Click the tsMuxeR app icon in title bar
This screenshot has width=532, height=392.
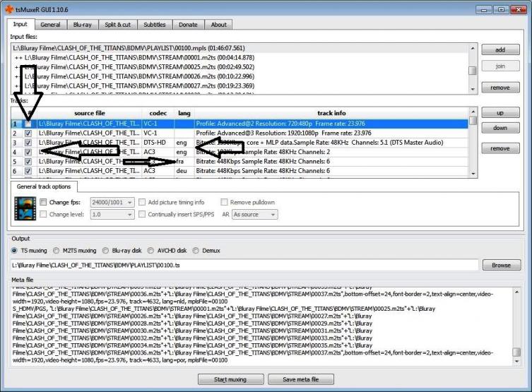coord(9,9)
